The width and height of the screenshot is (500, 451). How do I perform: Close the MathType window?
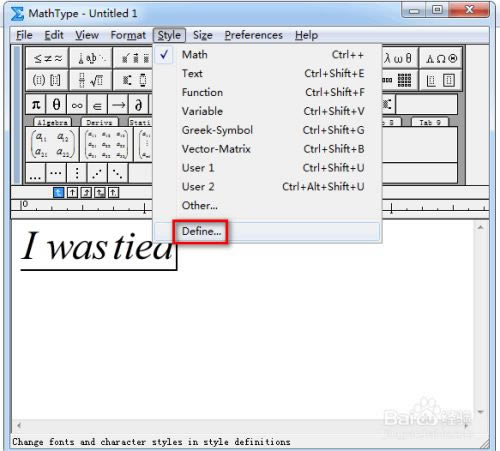(x=469, y=10)
